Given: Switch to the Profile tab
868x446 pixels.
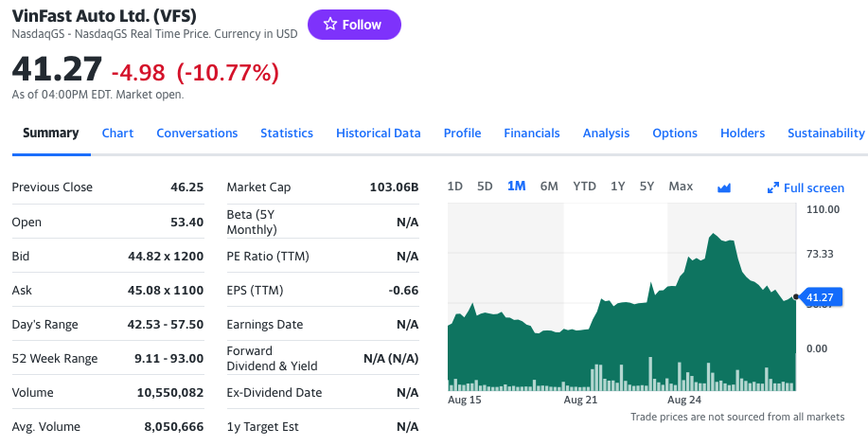Looking at the screenshot, I should click(x=462, y=133).
